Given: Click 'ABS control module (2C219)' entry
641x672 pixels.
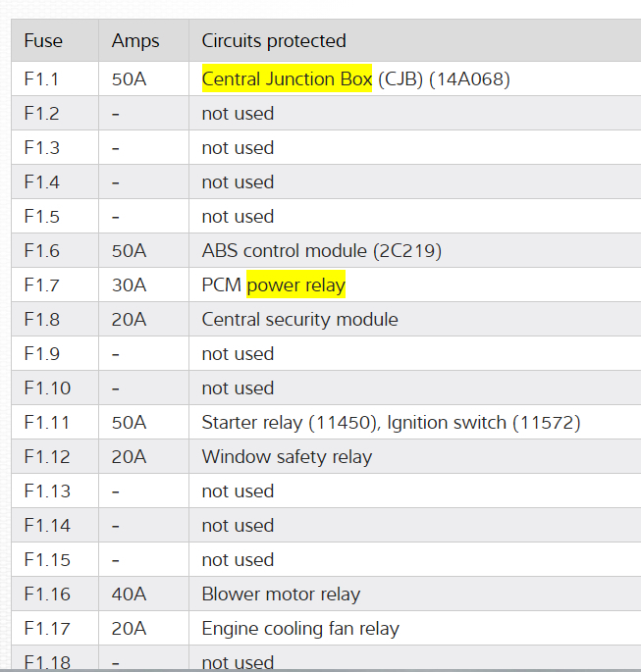Looking at the screenshot, I should tap(321, 251).
